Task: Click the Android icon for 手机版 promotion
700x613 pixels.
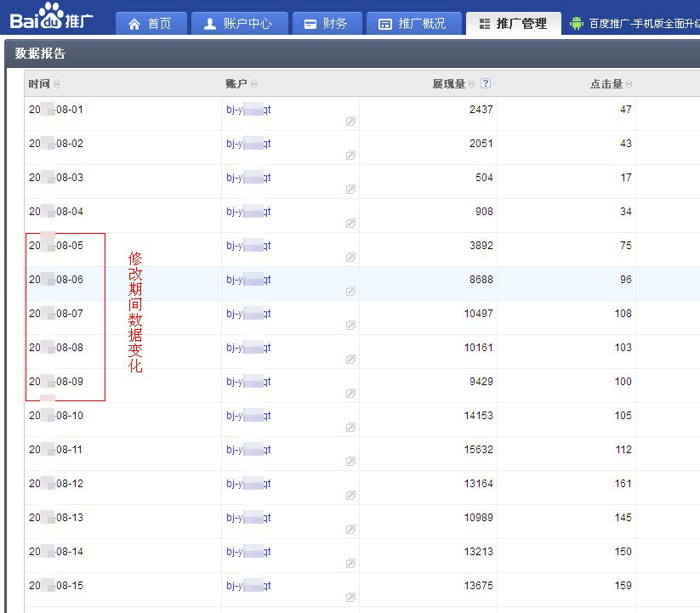Action: [577, 24]
